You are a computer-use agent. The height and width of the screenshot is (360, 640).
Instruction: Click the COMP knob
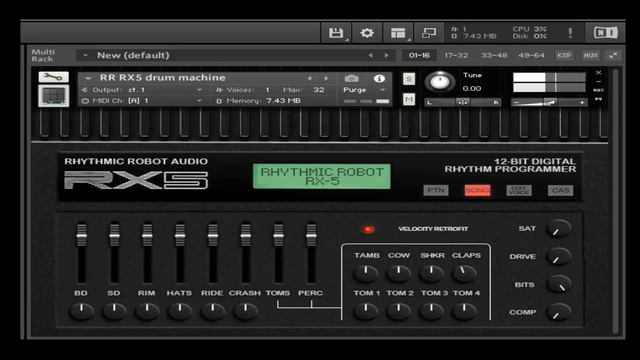[x=559, y=313]
